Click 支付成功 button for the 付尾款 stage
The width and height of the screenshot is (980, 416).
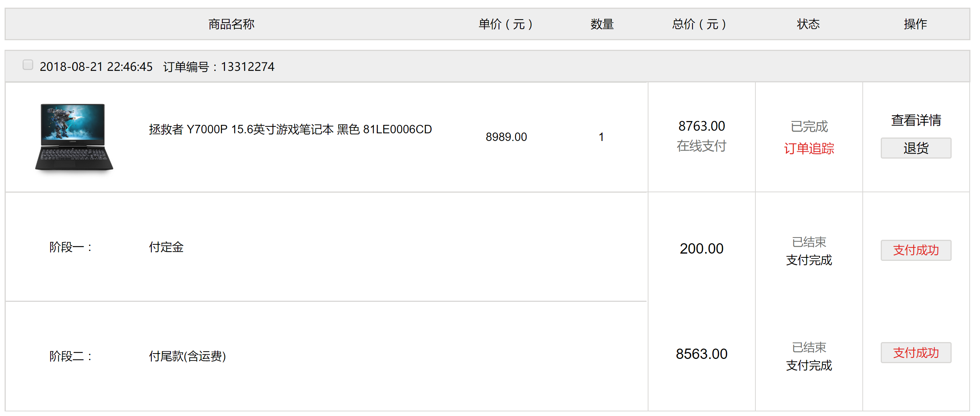(x=916, y=353)
